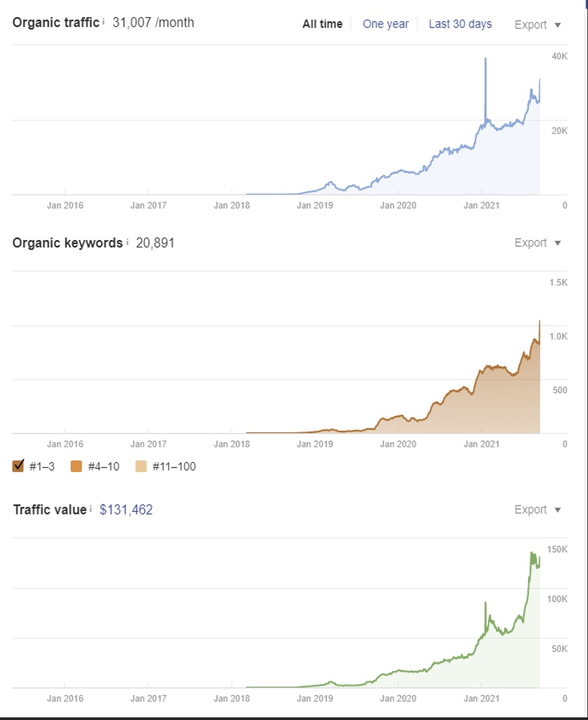
Task: Enable the #4–10 positions checkbox
Action: (x=77, y=466)
